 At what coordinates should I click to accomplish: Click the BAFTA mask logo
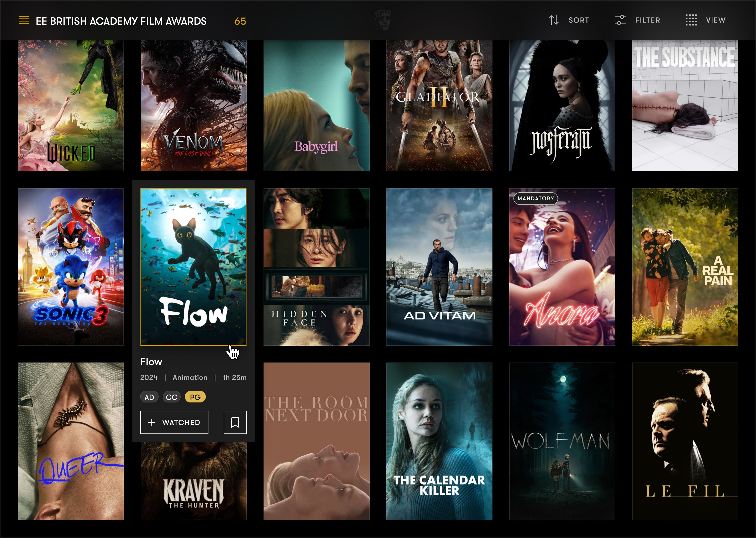click(383, 20)
